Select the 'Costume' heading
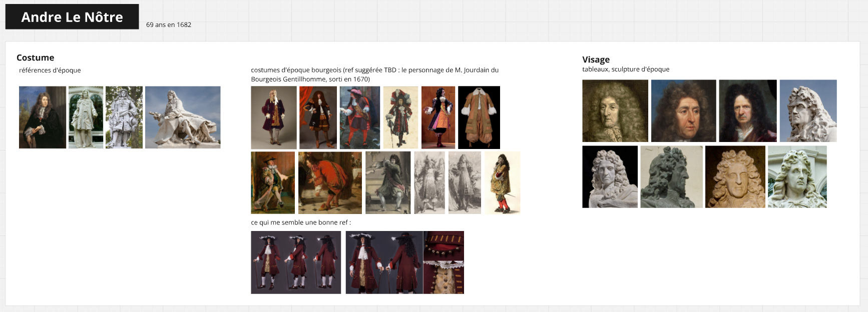 (x=35, y=57)
